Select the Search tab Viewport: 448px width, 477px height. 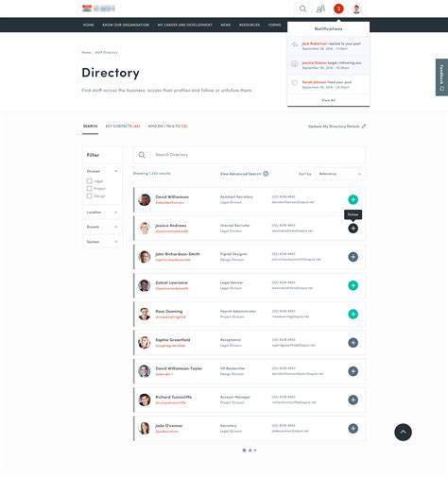90,127
